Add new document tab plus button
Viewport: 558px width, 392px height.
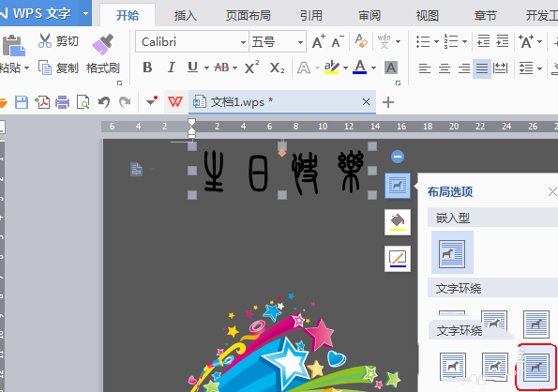tap(388, 102)
